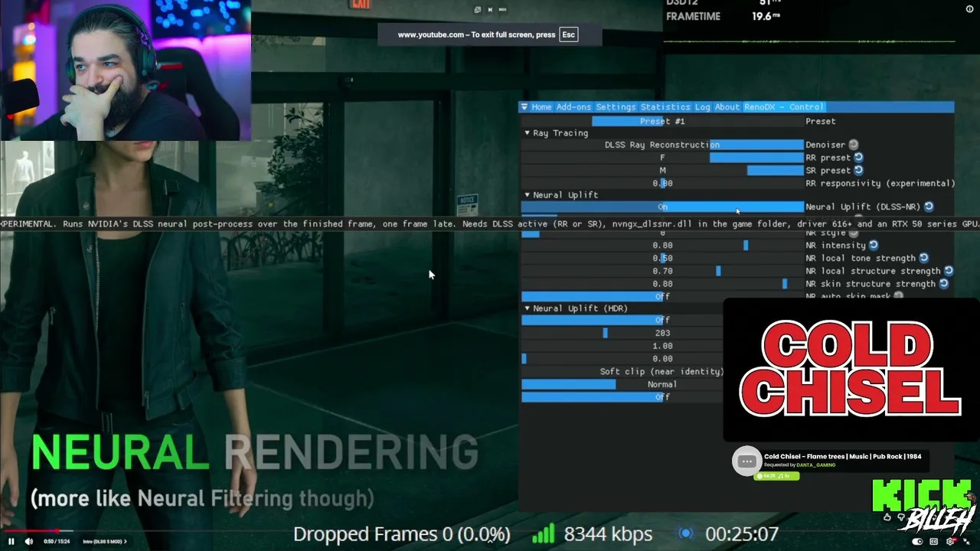Collapse the Ray Tracing section
Screen dimensions: 980x551
coord(527,133)
